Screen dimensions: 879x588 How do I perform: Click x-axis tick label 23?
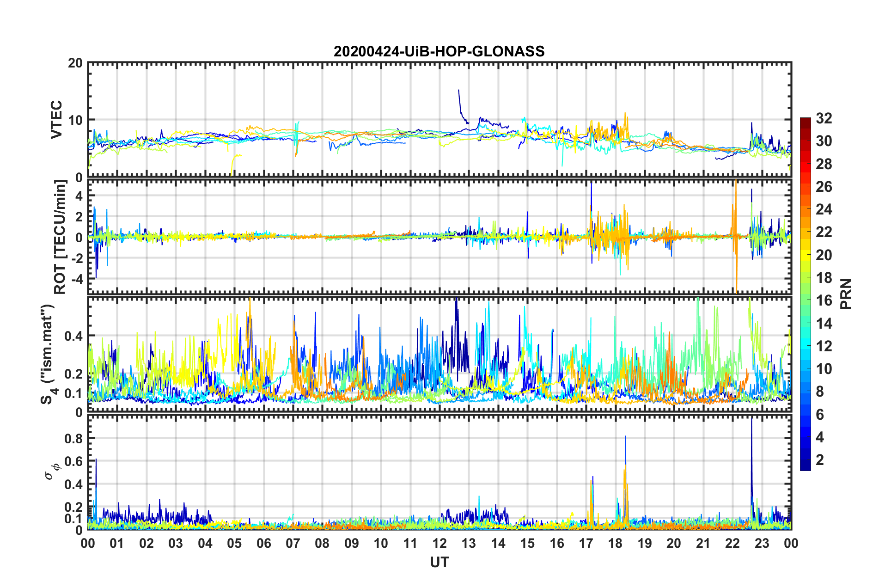[x=762, y=543]
